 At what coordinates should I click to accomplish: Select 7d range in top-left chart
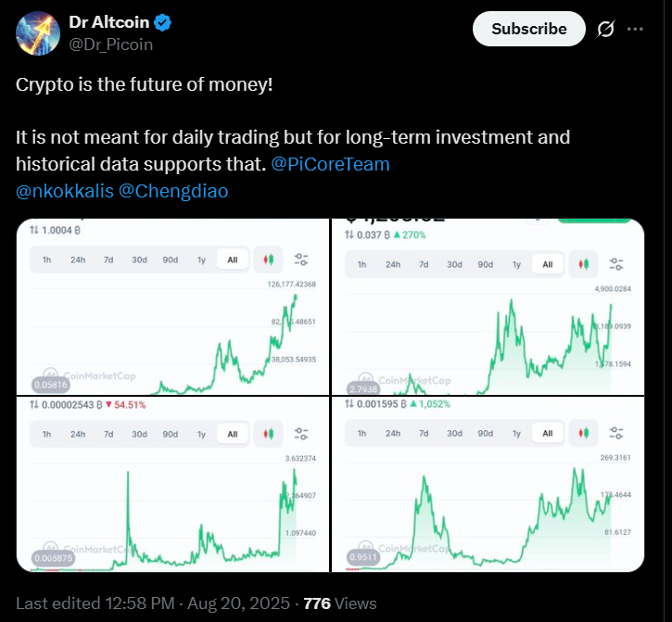click(x=108, y=260)
